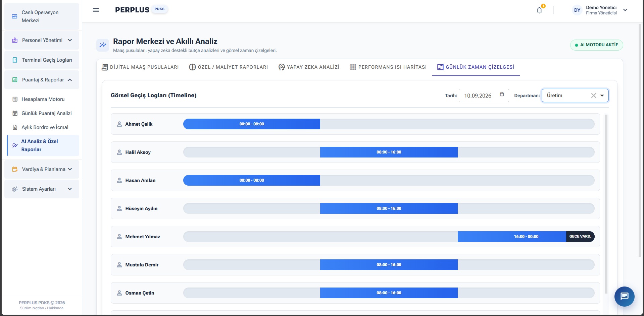The image size is (644, 316).
Task: Click the Vardiya & Planlama calendar icon
Action: pos(15,169)
